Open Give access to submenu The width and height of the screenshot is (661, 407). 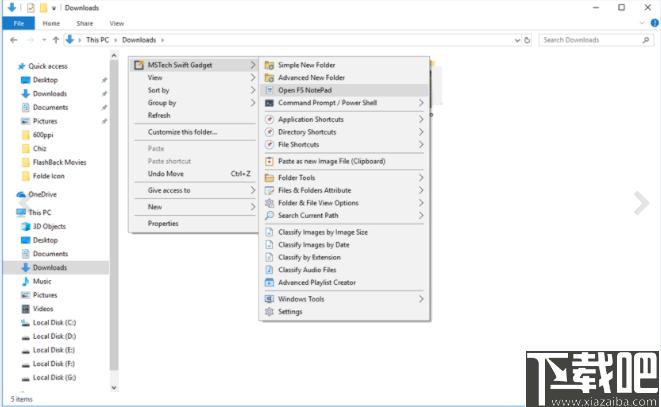(194, 191)
